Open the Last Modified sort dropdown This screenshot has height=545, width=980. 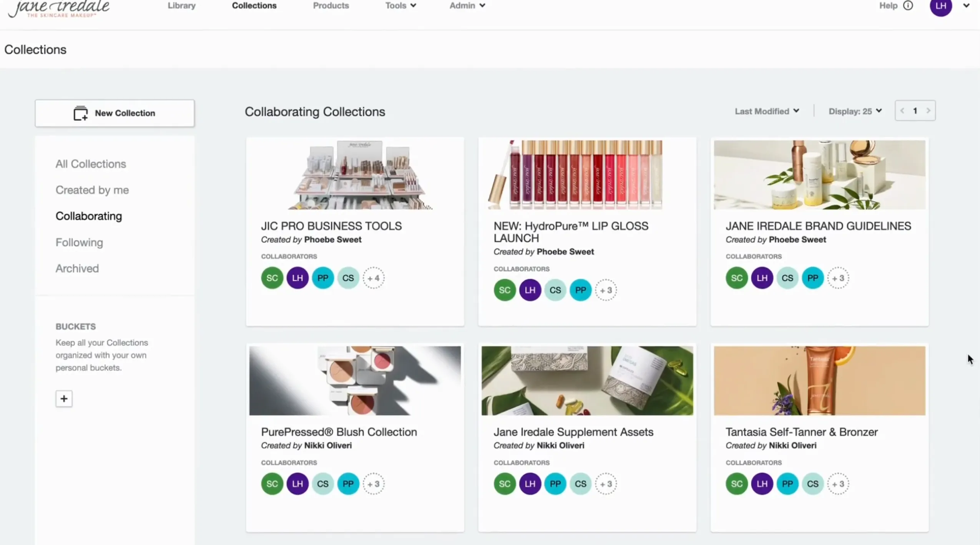coord(767,111)
